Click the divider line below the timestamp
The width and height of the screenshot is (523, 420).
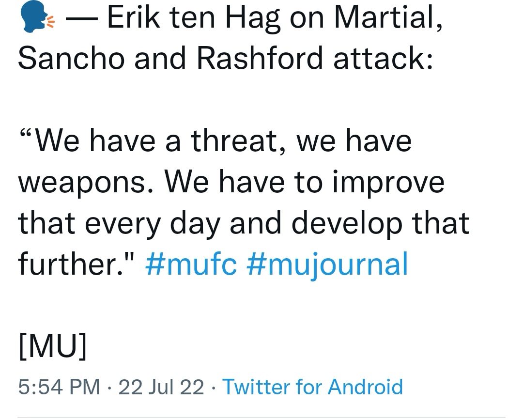[x=261, y=417]
